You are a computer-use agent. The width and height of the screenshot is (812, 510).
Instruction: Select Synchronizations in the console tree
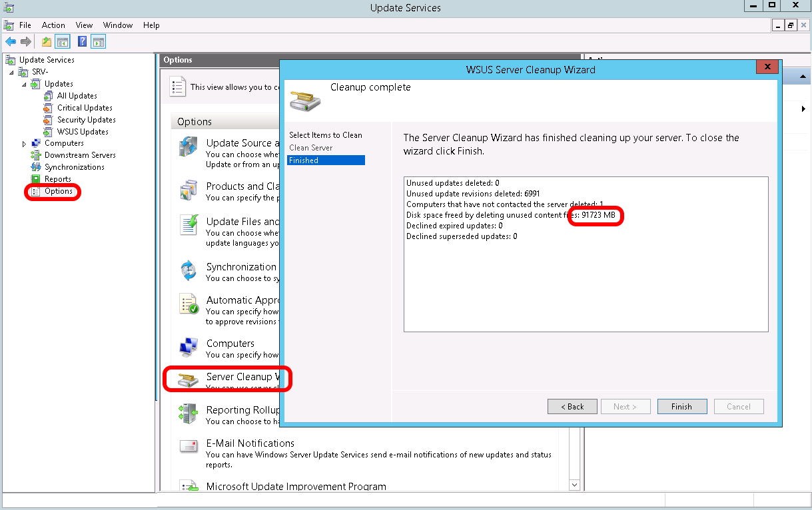click(74, 167)
